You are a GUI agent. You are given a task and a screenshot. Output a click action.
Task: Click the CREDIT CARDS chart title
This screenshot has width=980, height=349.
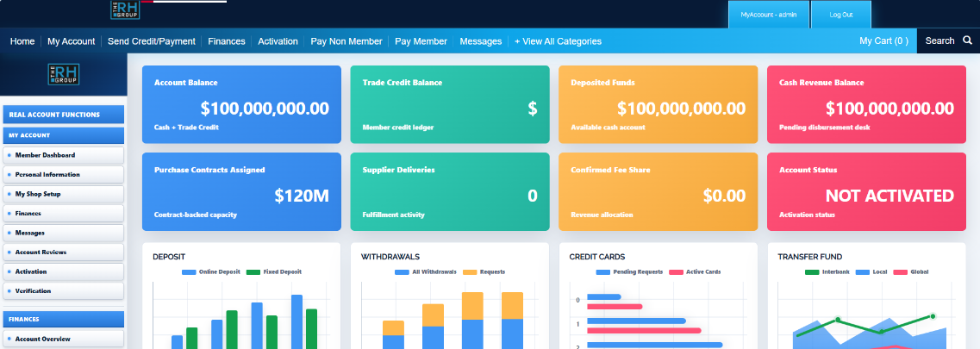(596, 257)
